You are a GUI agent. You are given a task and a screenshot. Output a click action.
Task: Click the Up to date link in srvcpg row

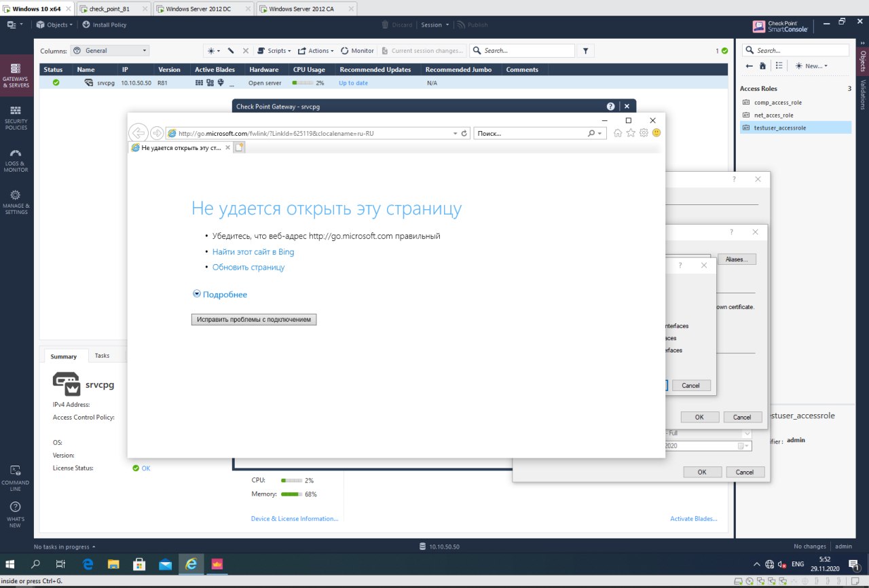353,83
